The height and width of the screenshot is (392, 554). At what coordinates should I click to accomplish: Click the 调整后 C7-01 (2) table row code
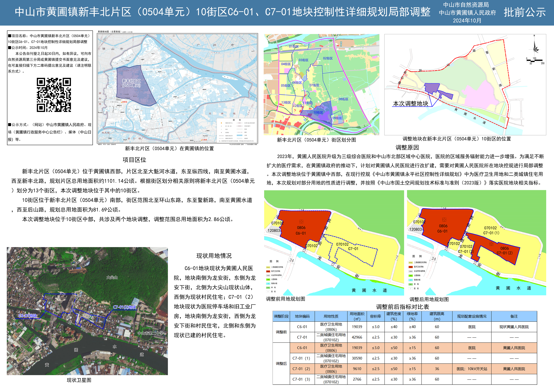(x=301, y=369)
